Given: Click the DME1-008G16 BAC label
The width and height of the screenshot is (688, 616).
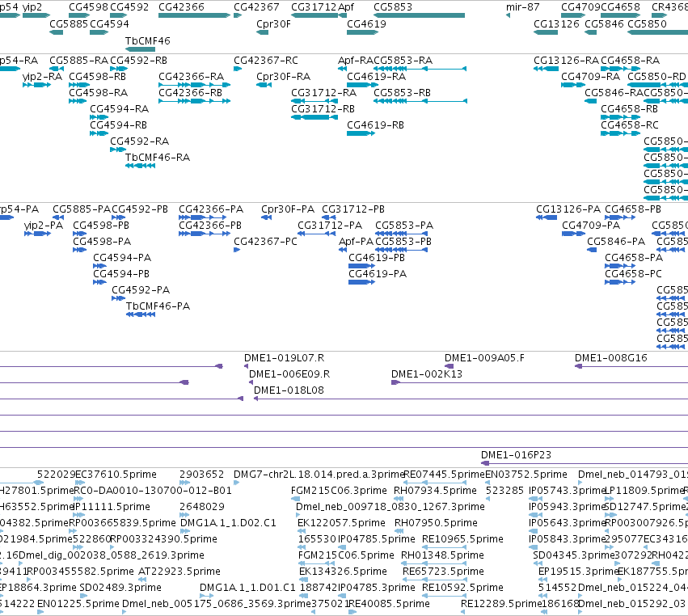Looking at the screenshot, I should [x=610, y=358].
